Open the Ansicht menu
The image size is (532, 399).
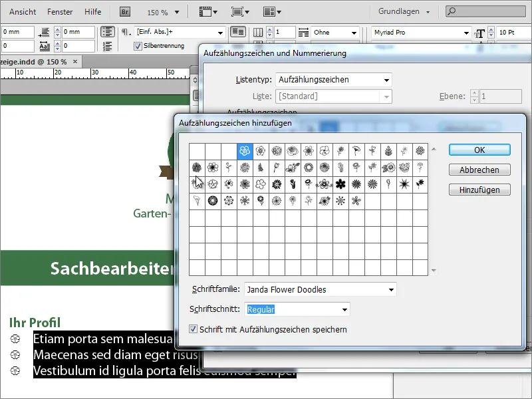tap(23, 12)
